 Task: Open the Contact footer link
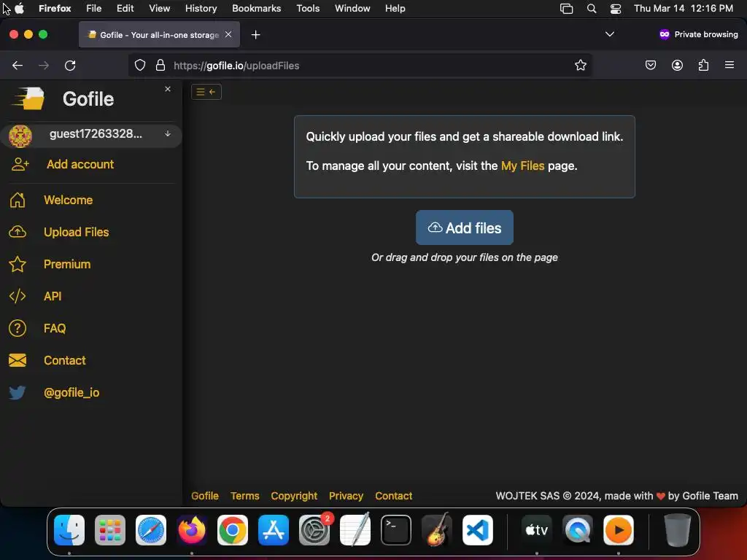[393, 496]
